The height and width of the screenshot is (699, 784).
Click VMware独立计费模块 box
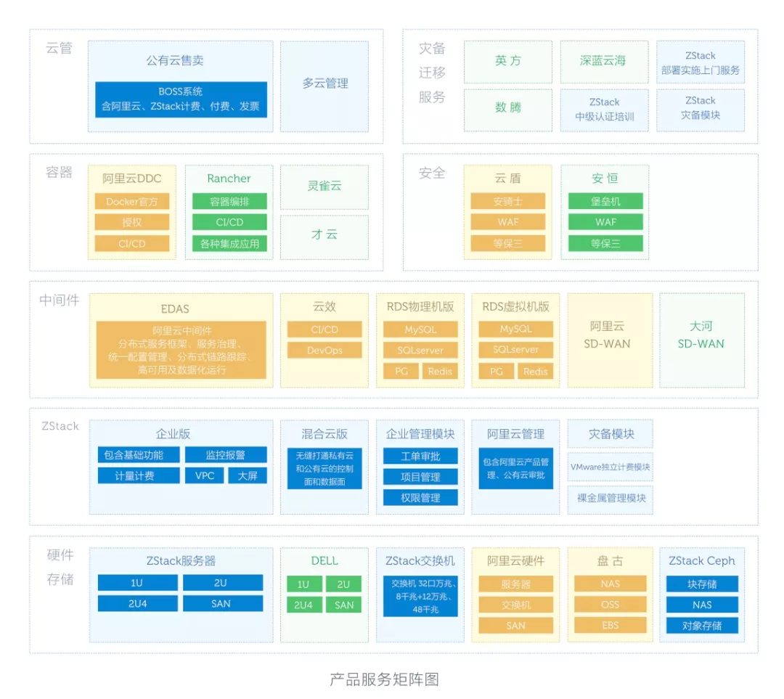[x=610, y=467]
